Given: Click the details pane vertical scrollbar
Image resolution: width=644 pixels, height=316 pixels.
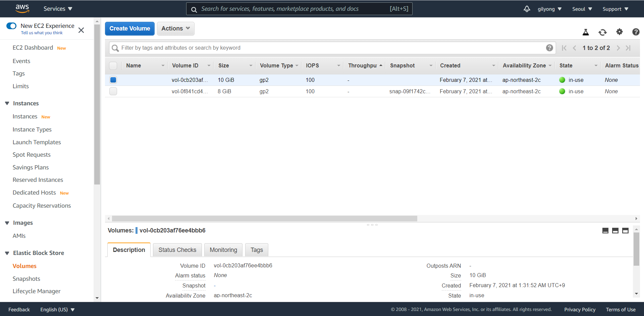Looking at the screenshot, I should click(x=636, y=249).
